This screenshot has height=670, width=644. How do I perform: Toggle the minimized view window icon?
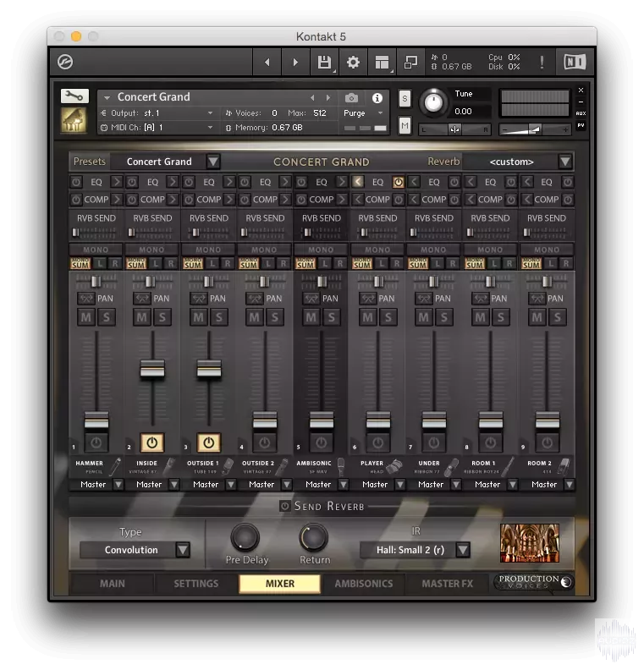coord(410,63)
